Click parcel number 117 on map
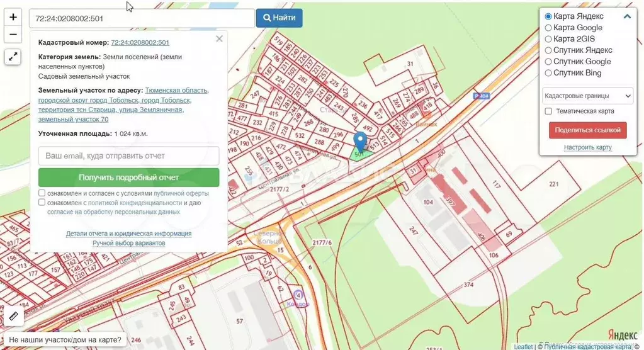Image resolution: width=644 pixels, height=350 pixels. (496, 184)
